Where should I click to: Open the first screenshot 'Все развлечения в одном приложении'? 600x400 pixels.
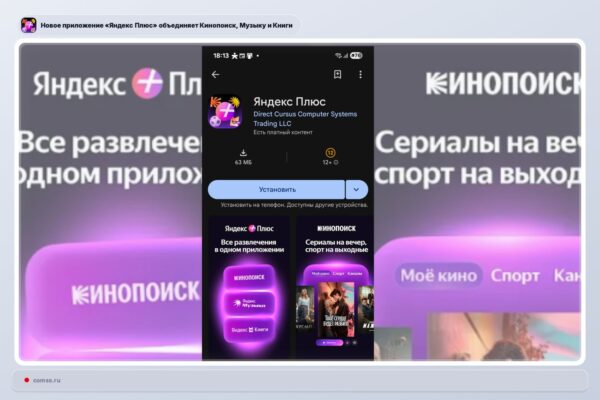click(x=249, y=287)
